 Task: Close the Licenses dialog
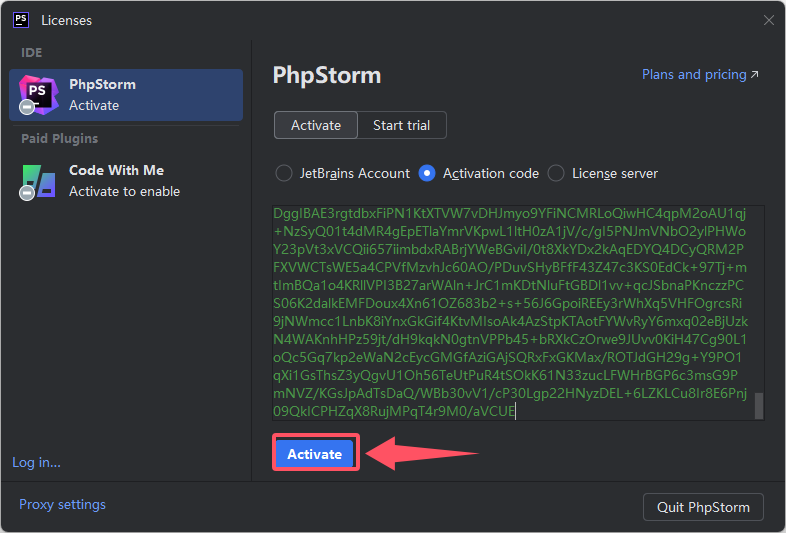tap(768, 20)
